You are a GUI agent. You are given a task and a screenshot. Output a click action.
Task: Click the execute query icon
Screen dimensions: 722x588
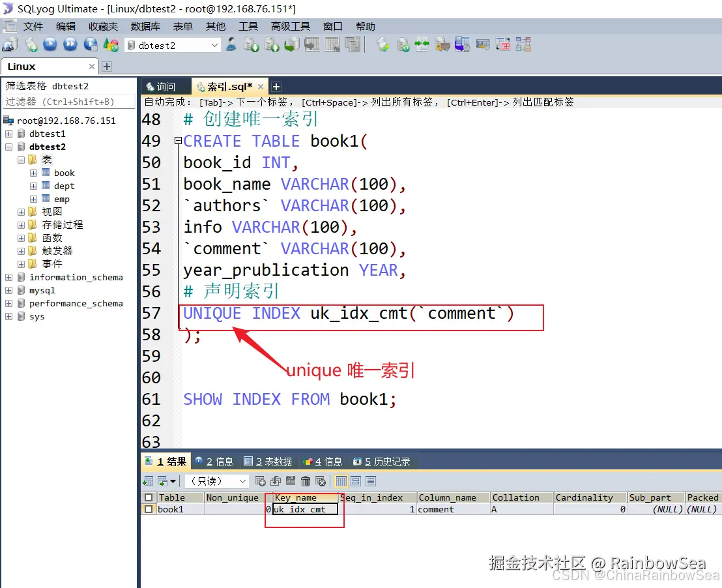click(x=50, y=45)
